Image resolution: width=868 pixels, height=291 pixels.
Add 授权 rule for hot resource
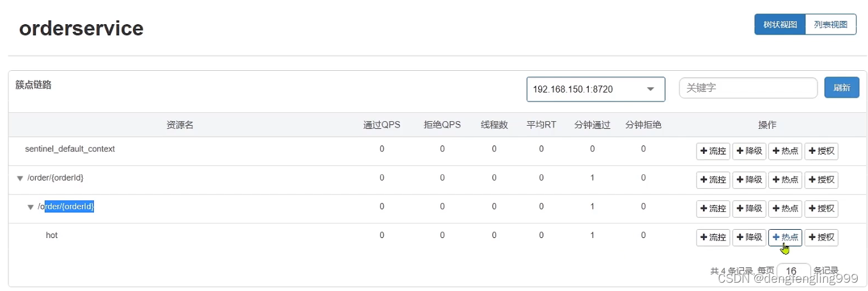point(821,237)
